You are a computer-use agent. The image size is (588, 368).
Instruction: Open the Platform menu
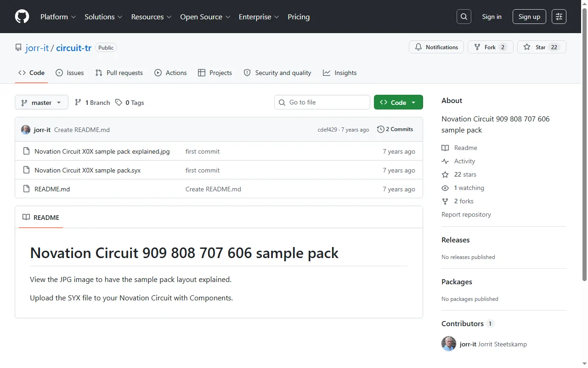click(58, 17)
